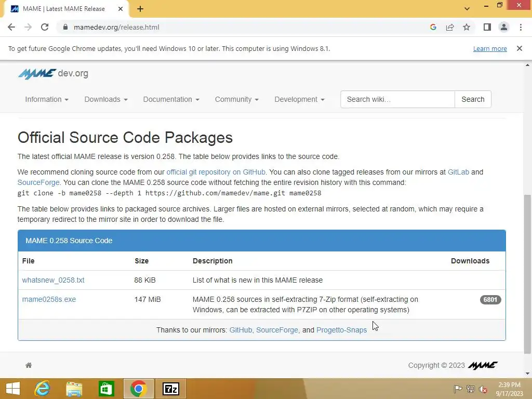
Task: Reload the MAME release page
Action: (x=45, y=27)
